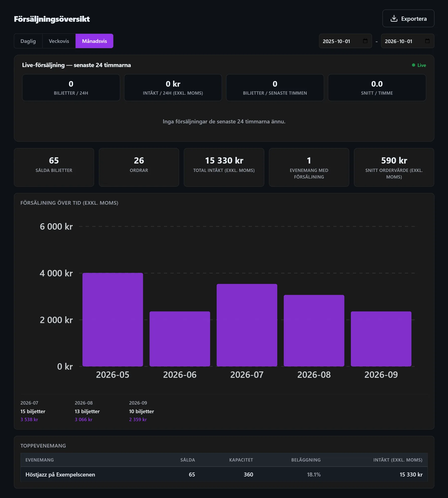Click the 10 biljetter summary text
Screen dimensions: 448x498
pos(141,411)
